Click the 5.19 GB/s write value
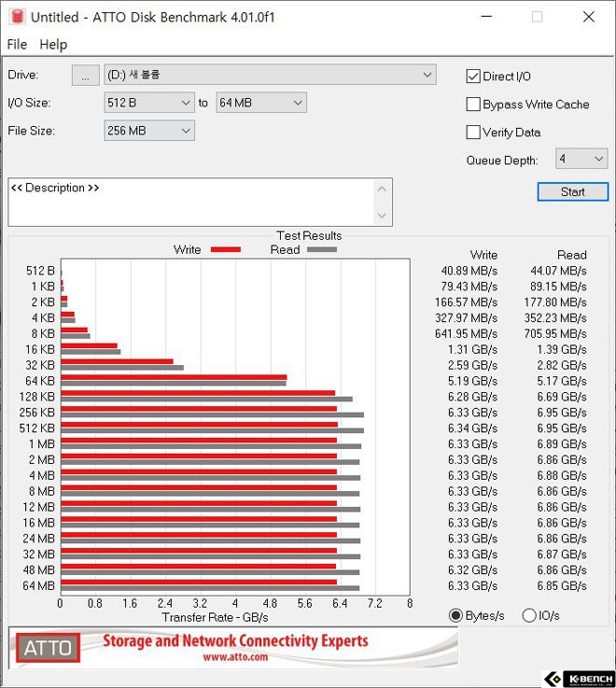This screenshot has width=616, height=688. 472,381
